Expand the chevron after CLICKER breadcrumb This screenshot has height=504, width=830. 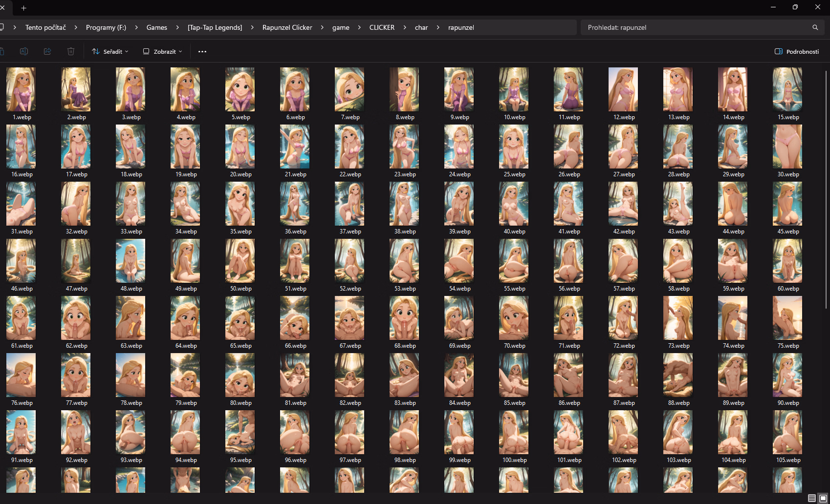click(405, 27)
